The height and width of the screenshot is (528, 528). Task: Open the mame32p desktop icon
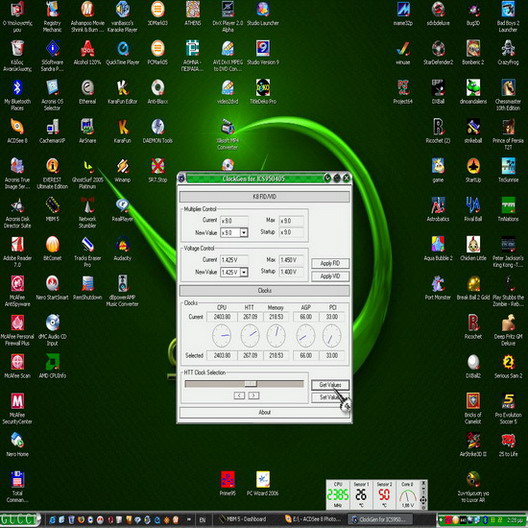coord(403,13)
